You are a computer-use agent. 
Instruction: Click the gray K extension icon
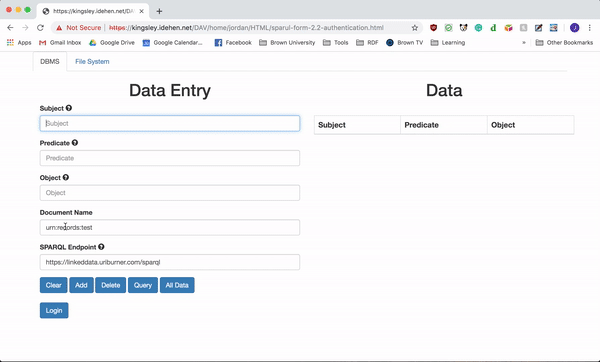(523, 28)
